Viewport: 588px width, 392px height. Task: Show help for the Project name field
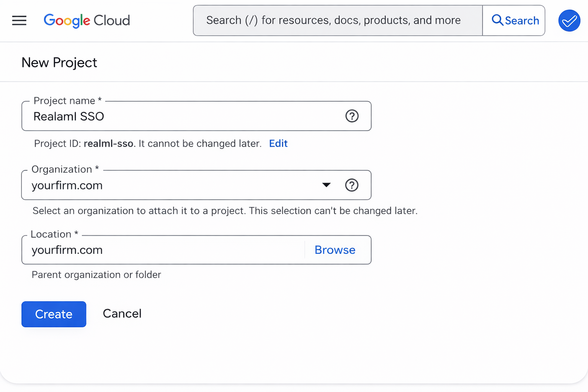click(x=352, y=116)
